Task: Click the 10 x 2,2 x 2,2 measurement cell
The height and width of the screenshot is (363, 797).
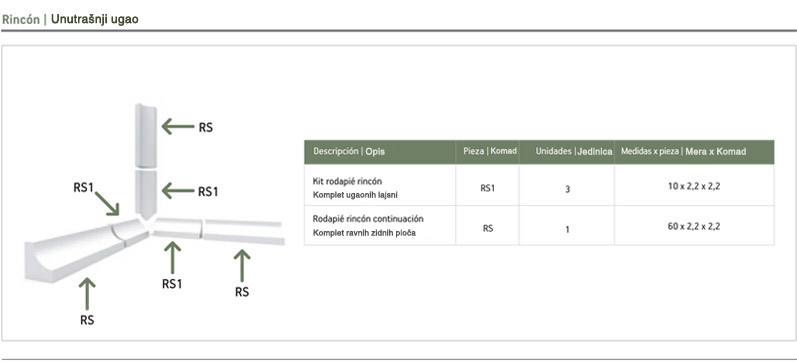Action: [694, 186]
